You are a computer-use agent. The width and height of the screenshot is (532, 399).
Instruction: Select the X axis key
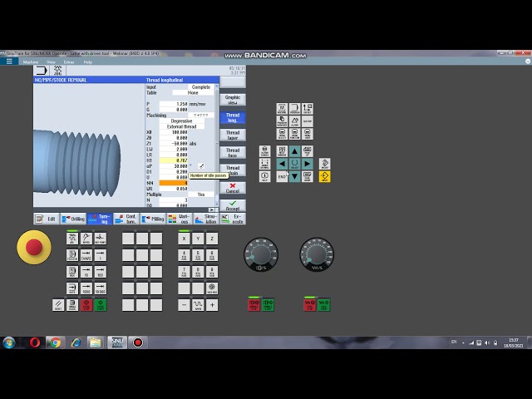point(184,239)
